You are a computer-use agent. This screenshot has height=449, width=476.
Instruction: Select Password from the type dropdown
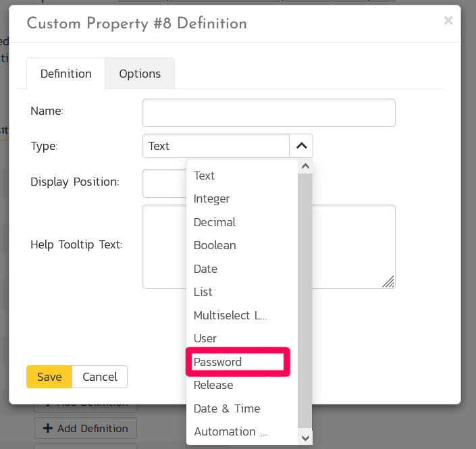[217, 362]
